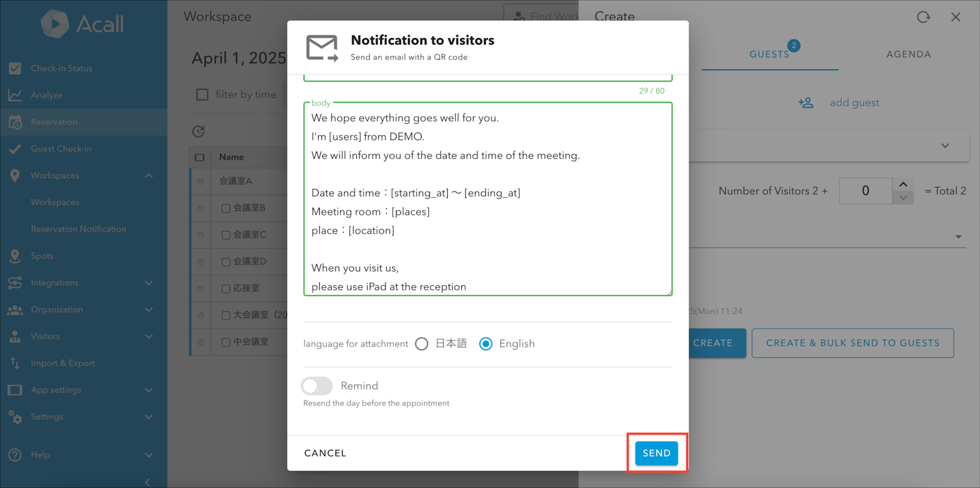Open Reservation Notification in the sidebar
Screen dimensions: 980x488
[x=78, y=229]
